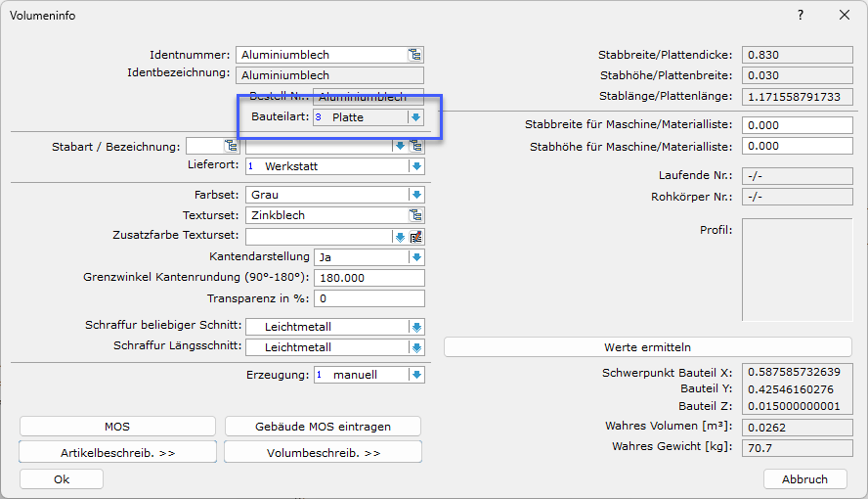868x499 pixels.
Task: Open the Texturset tree selection icon
Action: [416, 215]
